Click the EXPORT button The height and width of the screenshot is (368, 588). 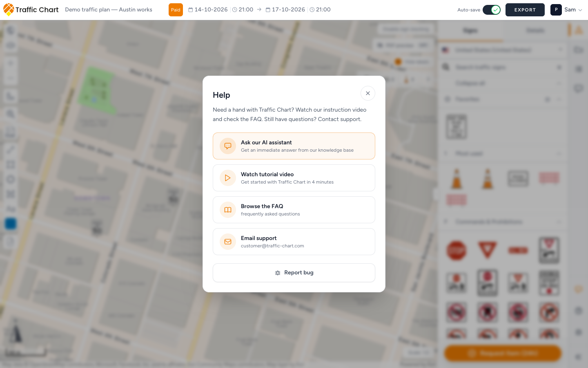coord(525,10)
